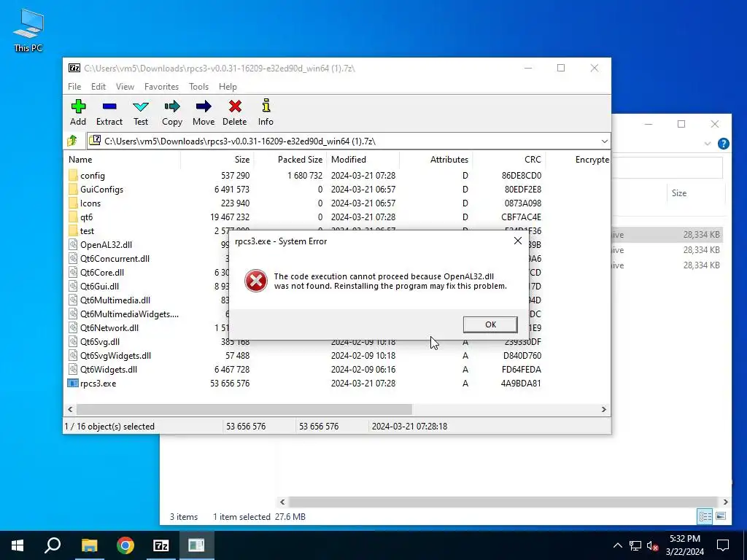The height and width of the screenshot is (560, 747).
Task: Click the 7-Zip horizontal scrollbar thumb
Action: pos(244,410)
